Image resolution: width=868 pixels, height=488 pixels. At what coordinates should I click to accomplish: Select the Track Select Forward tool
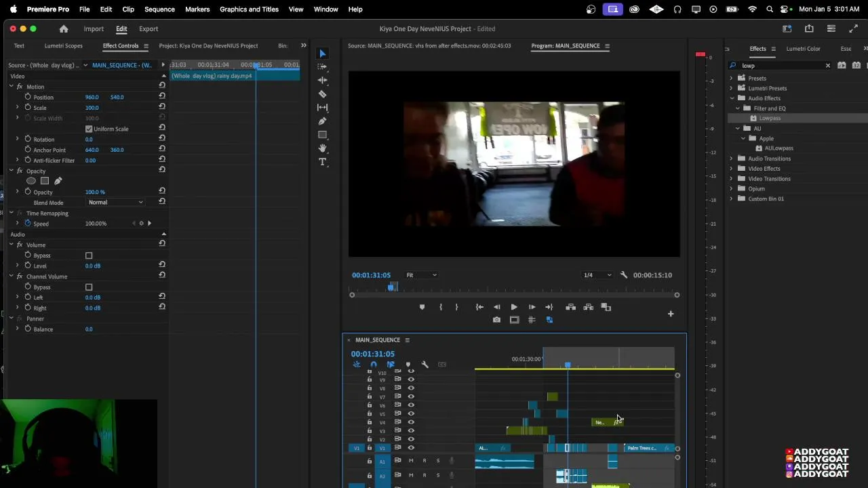(323, 66)
